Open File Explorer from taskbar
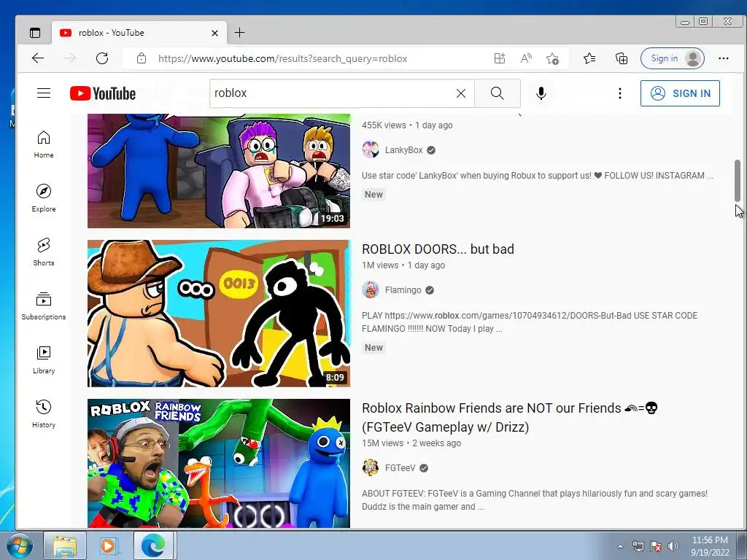747x560 pixels. click(x=65, y=545)
